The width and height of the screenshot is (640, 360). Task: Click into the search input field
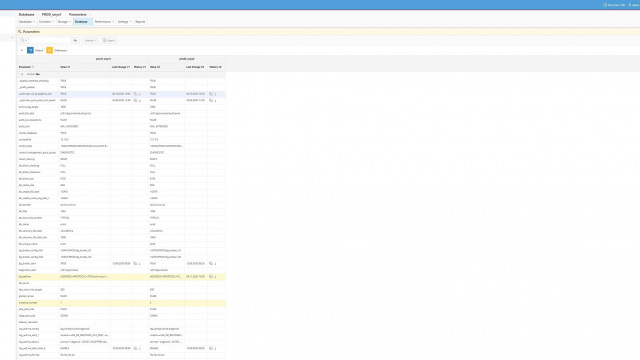pyautogui.click(x=49, y=40)
